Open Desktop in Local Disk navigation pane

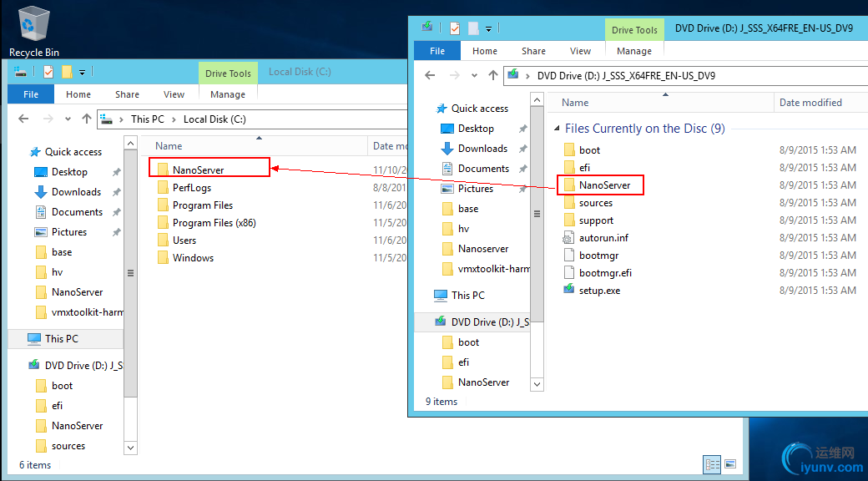pos(69,172)
